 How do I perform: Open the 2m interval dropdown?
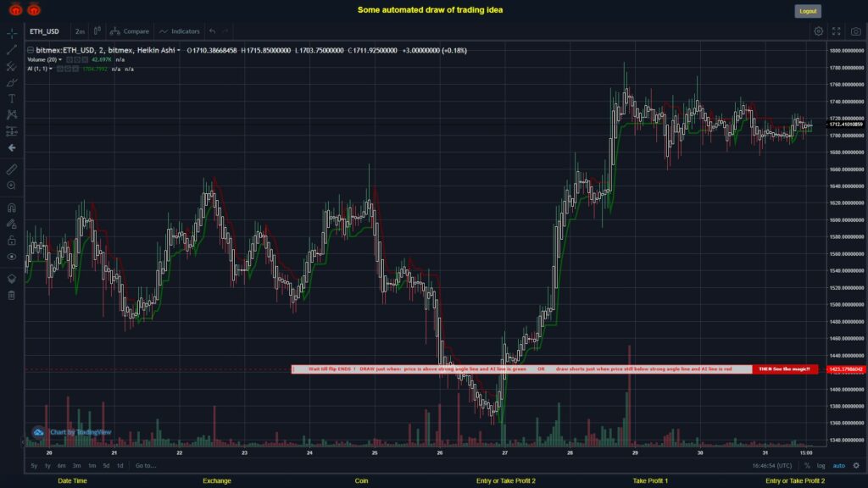coord(81,31)
